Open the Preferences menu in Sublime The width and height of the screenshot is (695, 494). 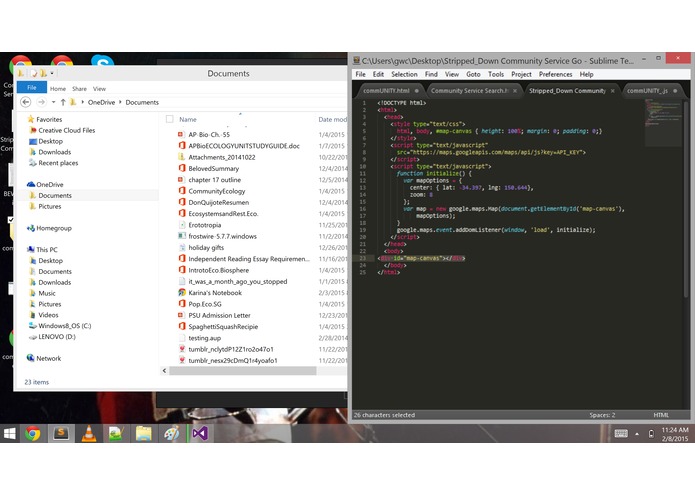(x=555, y=74)
